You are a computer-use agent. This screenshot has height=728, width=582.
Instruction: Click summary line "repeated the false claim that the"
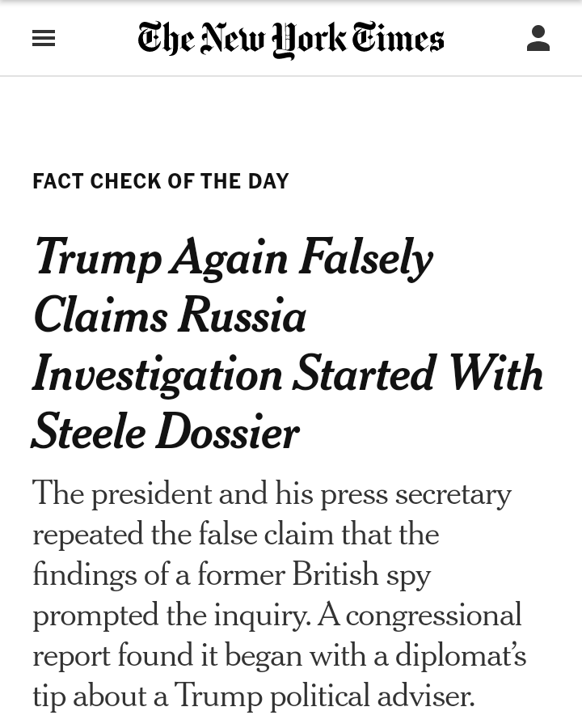tap(235, 534)
